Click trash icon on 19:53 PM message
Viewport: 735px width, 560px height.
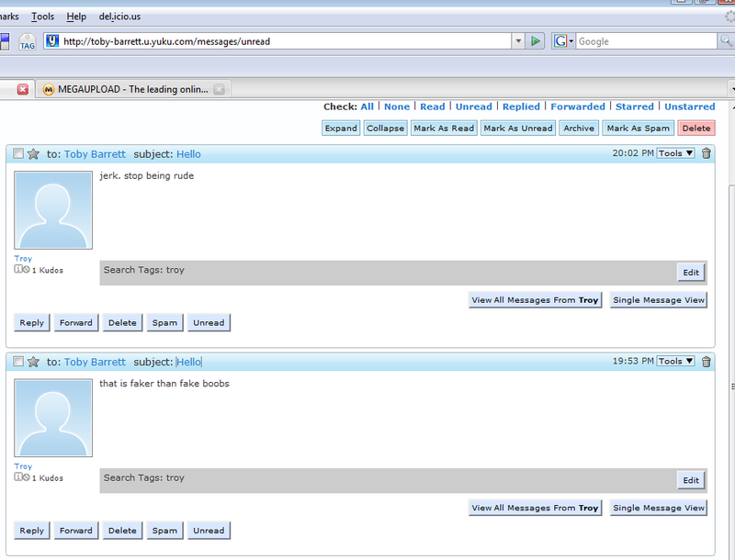point(706,362)
